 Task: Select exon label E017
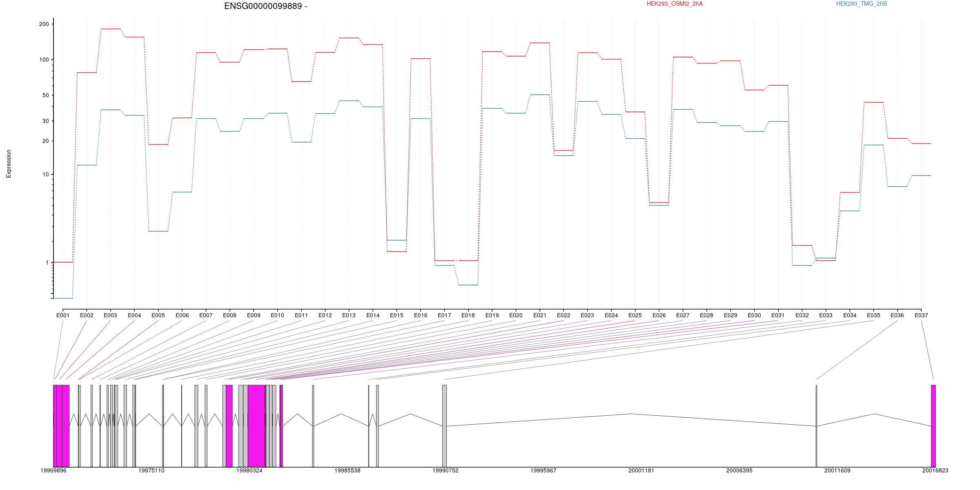point(444,316)
